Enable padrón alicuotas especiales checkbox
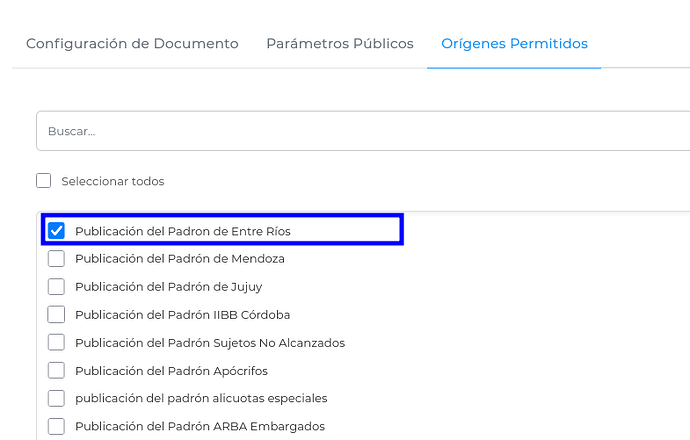The height and width of the screenshot is (440, 690). click(56, 398)
